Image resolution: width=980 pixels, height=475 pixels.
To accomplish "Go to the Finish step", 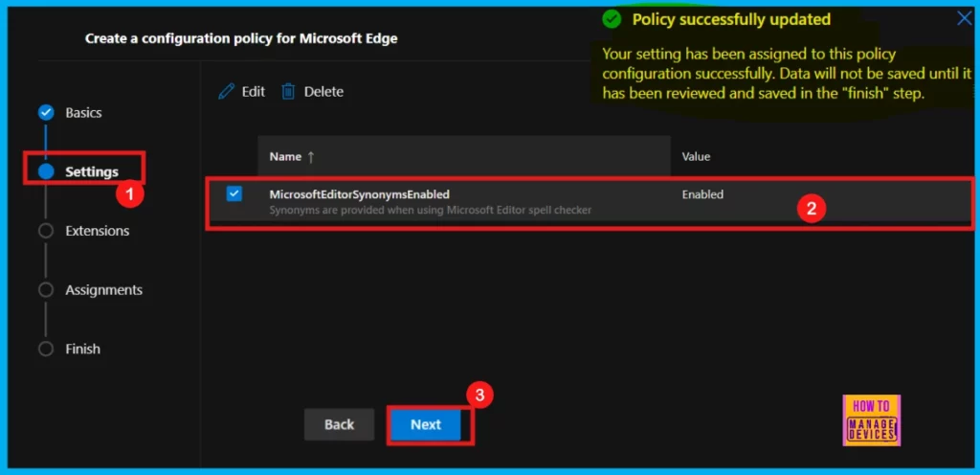I will 82,349.
